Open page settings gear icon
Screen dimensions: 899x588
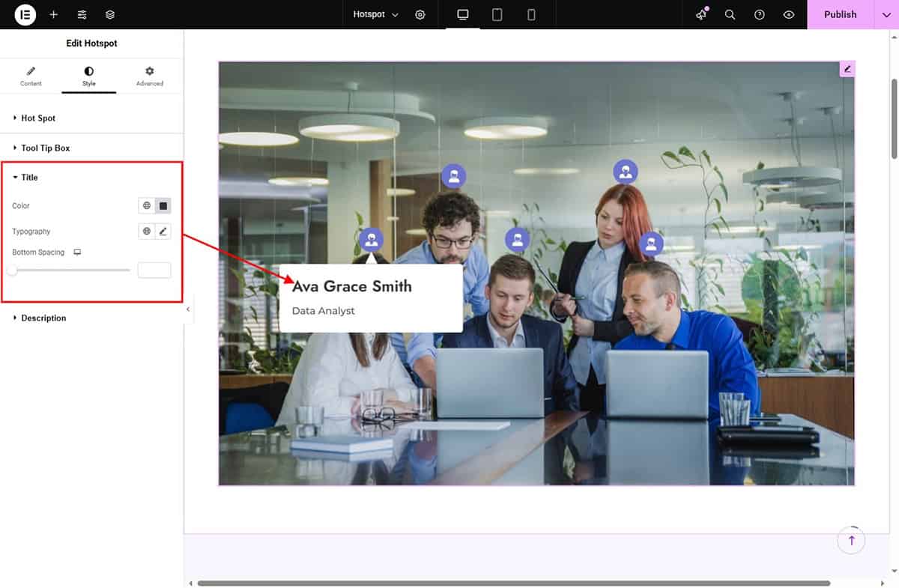click(420, 14)
